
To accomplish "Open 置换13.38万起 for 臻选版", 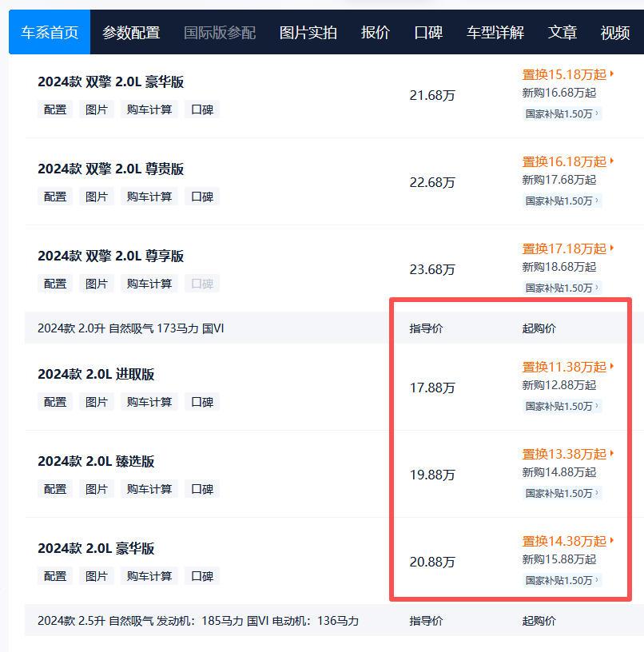I will [565, 454].
